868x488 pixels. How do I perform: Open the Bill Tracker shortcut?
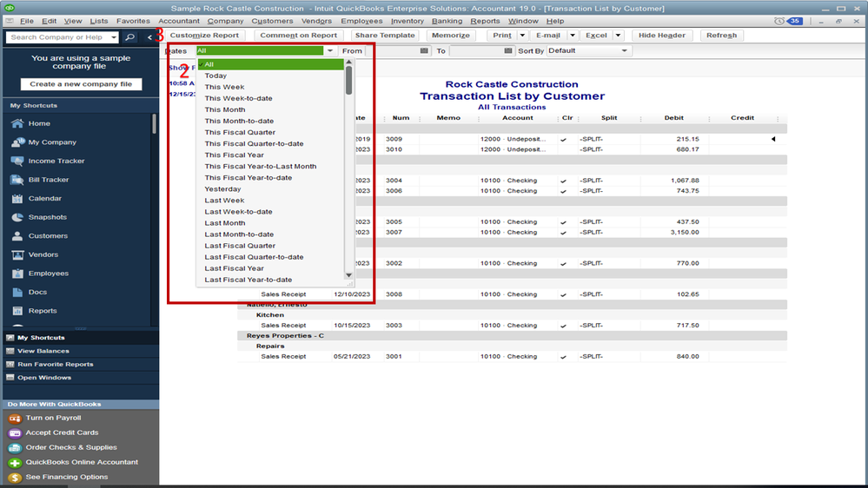pyautogui.click(x=48, y=180)
